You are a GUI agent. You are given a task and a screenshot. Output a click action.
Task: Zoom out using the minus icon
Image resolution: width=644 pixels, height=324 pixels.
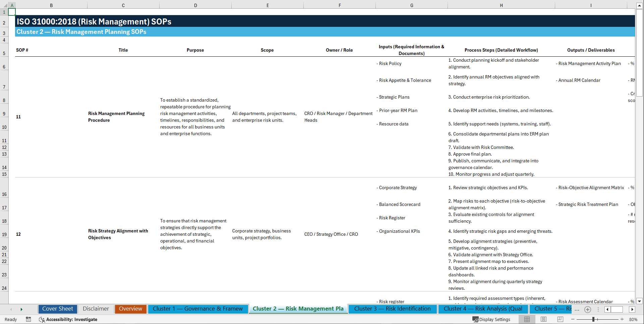click(573, 319)
